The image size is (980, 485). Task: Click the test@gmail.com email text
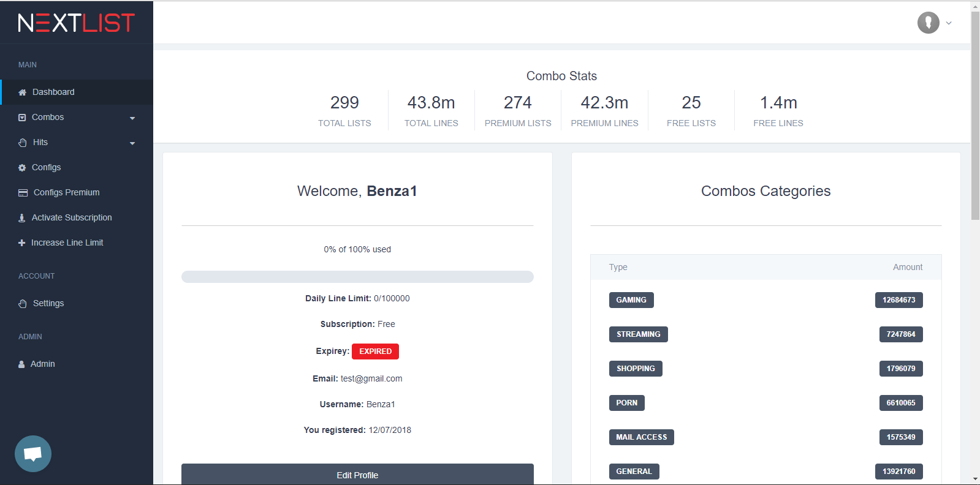pos(371,378)
